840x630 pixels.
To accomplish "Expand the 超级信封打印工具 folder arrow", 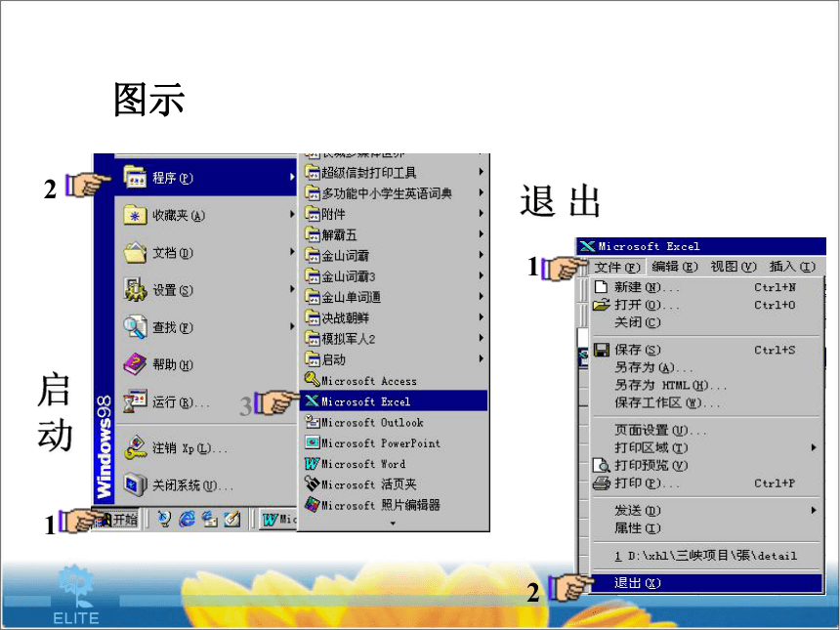I will coord(482,172).
